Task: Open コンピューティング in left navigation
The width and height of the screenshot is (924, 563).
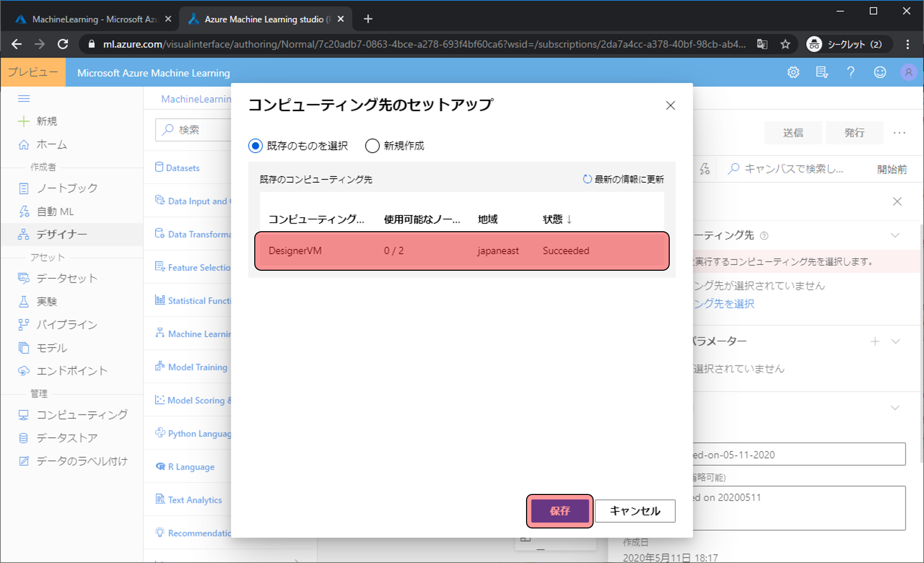Action: [82, 415]
